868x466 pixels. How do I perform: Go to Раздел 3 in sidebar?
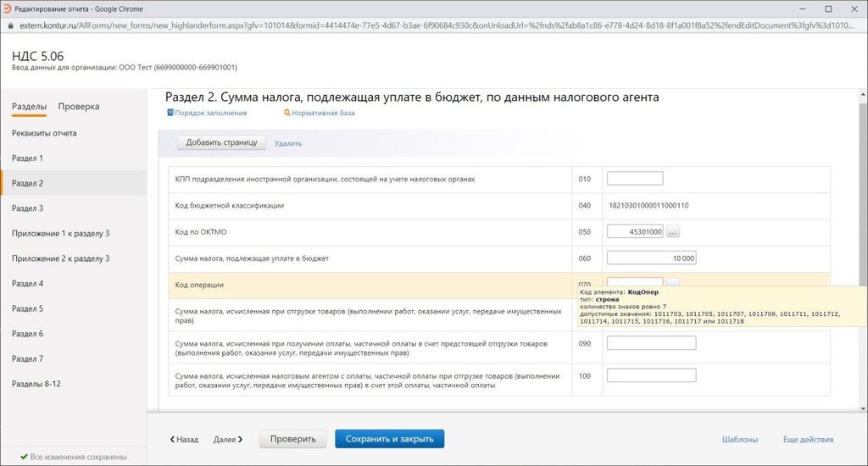pos(27,208)
